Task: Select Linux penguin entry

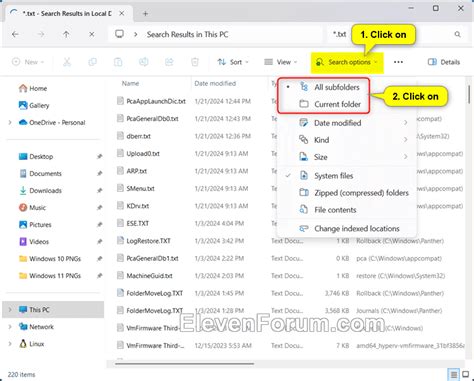Action: [31, 344]
